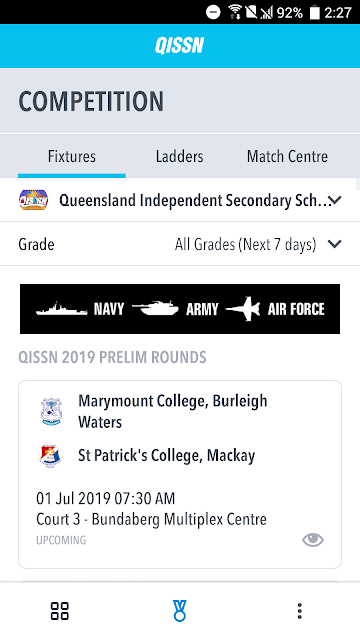360x640 pixels.
Task: Tap the QISSN logo in header
Action: tap(180, 46)
